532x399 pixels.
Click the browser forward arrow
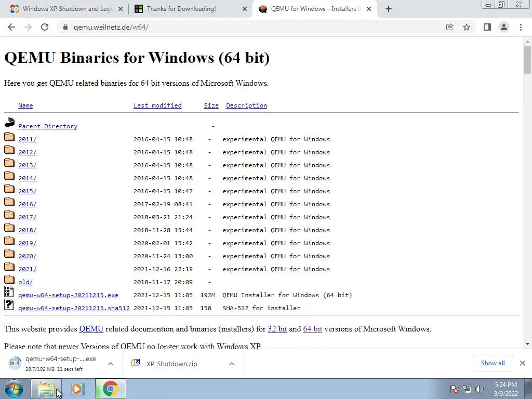(x=28, y=27)
